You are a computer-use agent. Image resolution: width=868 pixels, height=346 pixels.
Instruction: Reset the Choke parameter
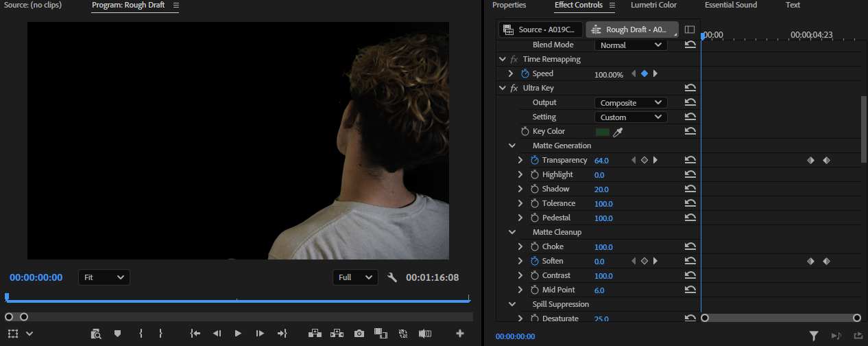point(690,246)
